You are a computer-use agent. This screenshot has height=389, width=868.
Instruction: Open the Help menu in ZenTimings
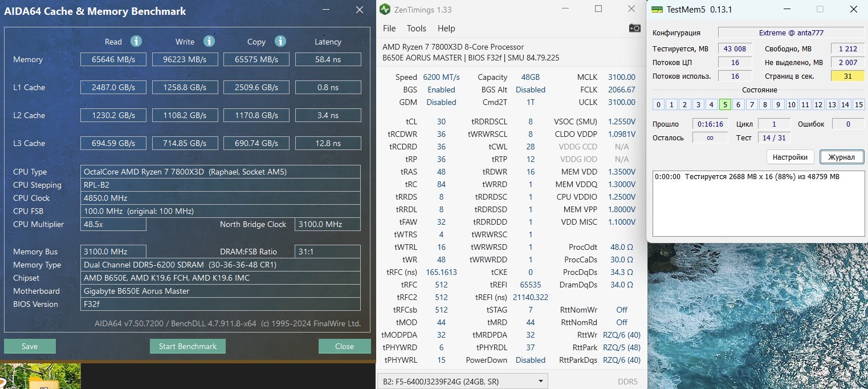coord(446,29)
